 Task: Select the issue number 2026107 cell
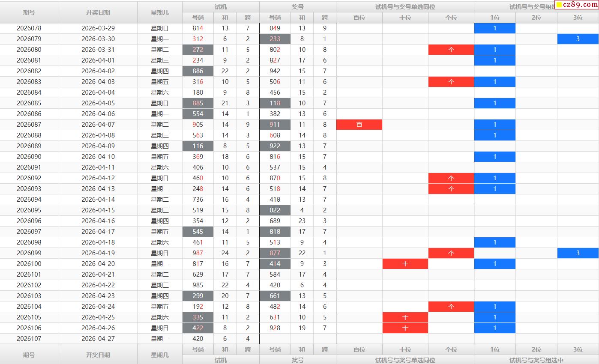tap(29, 339)
